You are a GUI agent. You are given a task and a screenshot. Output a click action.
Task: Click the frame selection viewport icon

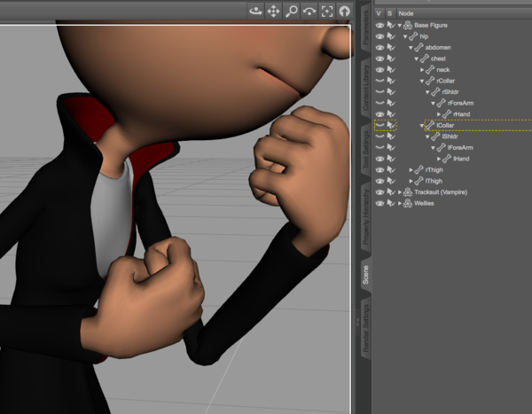point(327,12)
